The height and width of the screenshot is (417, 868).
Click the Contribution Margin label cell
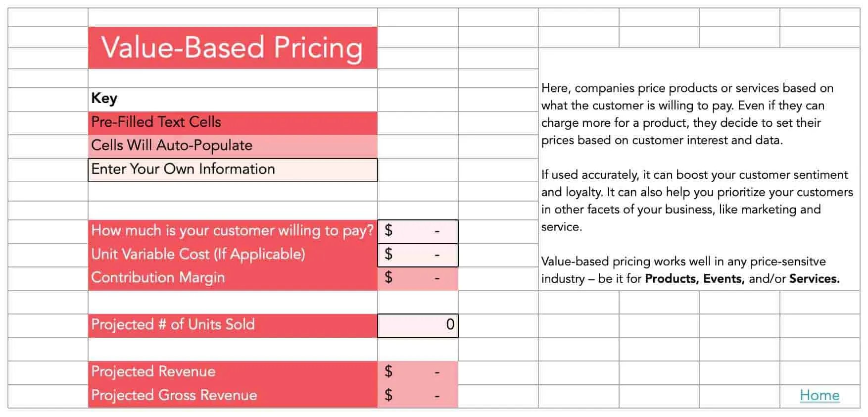coord(232,278)
